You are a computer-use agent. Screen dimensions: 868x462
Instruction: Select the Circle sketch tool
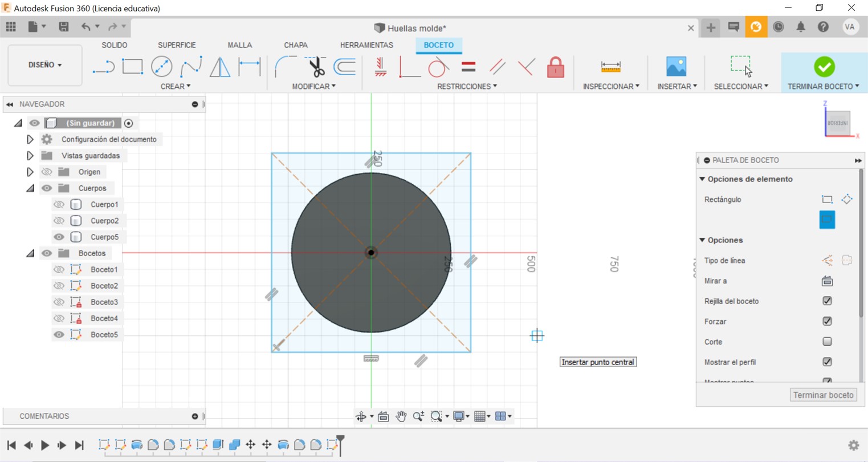pos(161,67)
